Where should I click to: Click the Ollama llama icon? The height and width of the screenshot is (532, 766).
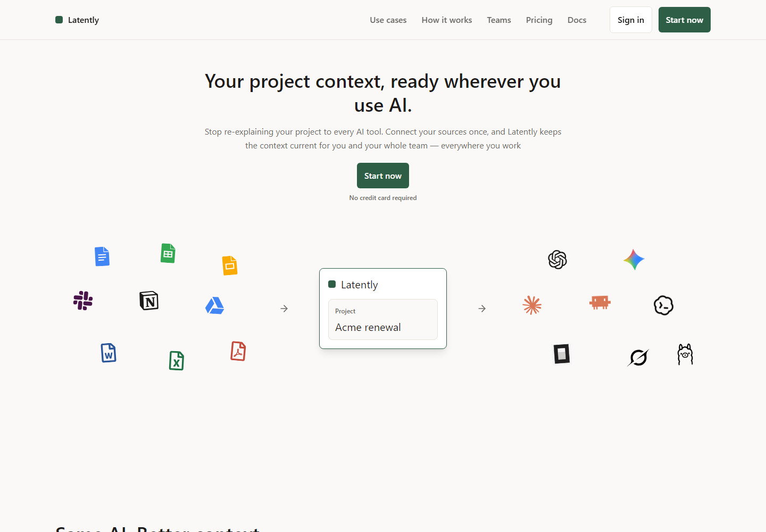pos(685,354)
